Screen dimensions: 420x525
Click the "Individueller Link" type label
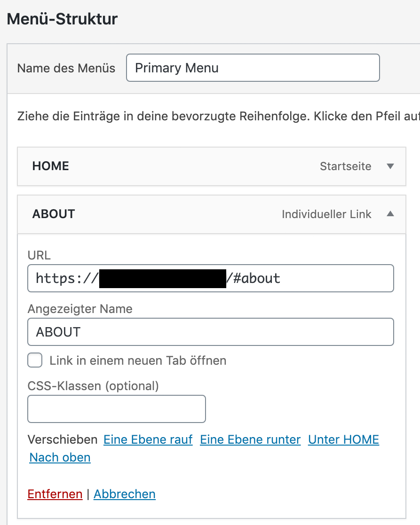(326, 214)
